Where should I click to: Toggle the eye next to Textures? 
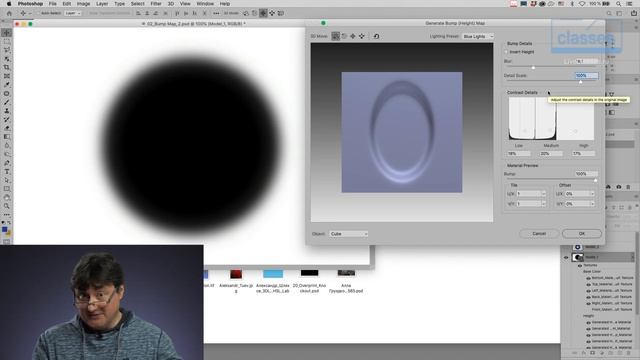pyautogui.click(x=580, y=265)
